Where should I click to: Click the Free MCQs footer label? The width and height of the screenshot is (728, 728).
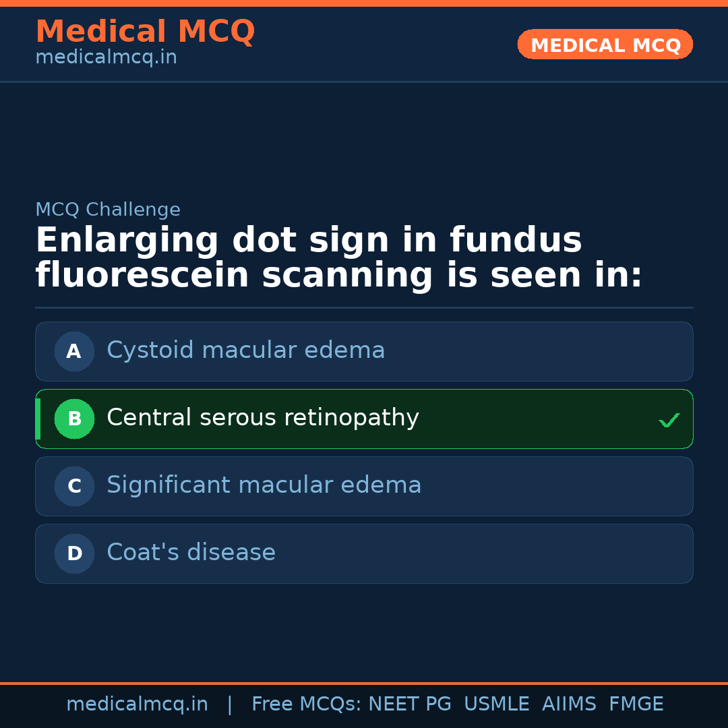(x=306, y=704)
